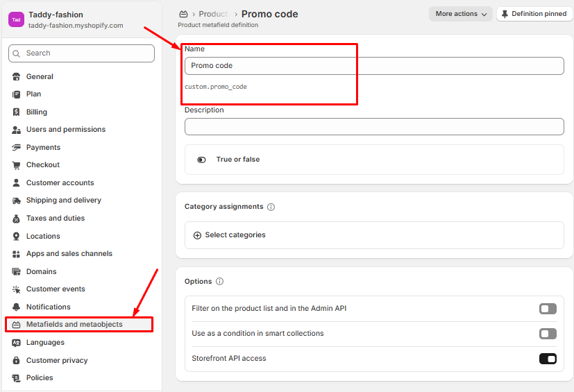574x392 pixels.
Task: Click the Payments card icon
Action: click(17, 148)
